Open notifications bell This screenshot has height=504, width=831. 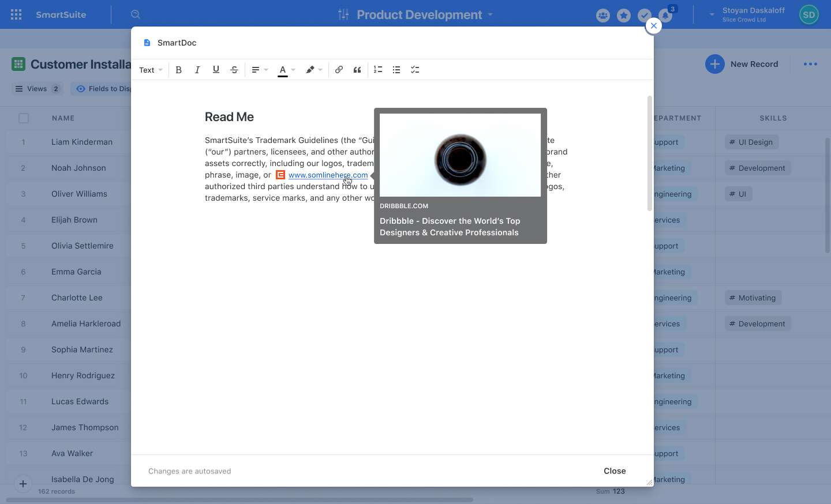665,16
